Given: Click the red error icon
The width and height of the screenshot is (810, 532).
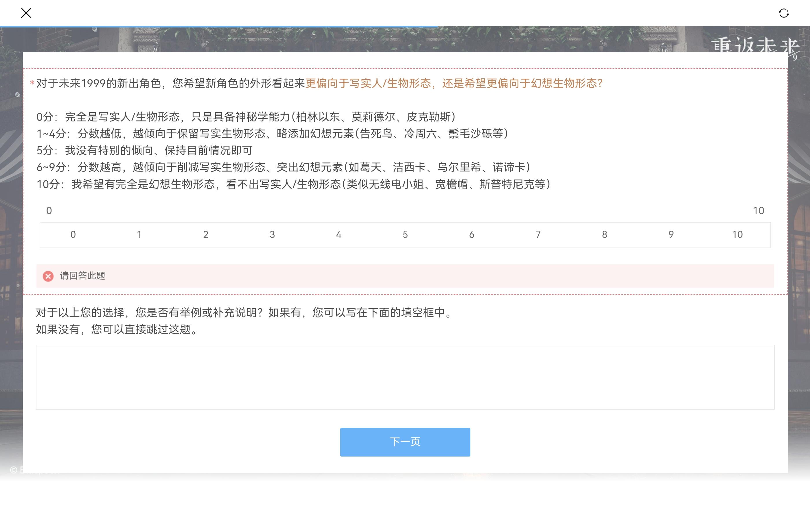Looking at the screenshot, I should click(48, 276).
